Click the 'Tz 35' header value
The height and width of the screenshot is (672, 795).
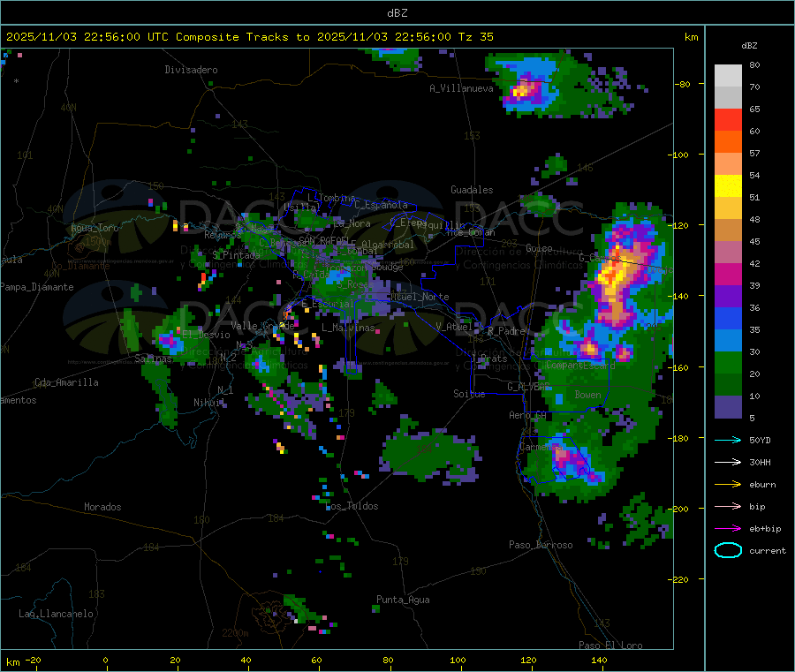pyautogui.click(x=475, y=37)
